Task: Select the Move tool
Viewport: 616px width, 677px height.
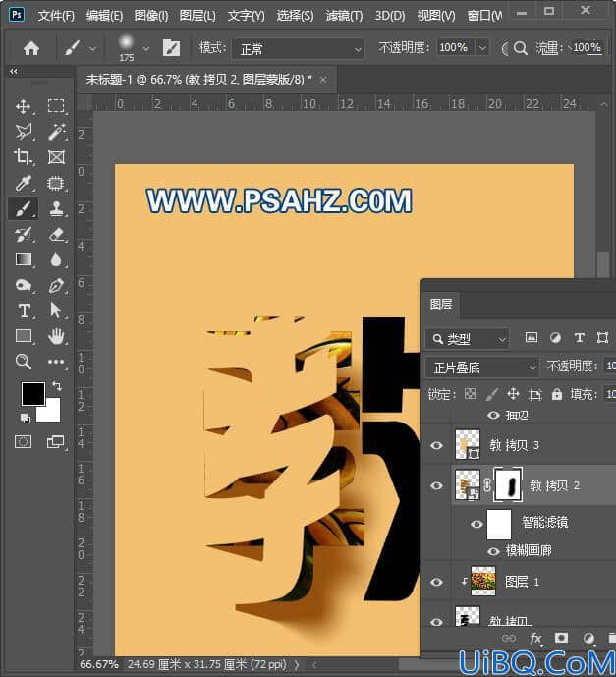Action: click(23, 106)
